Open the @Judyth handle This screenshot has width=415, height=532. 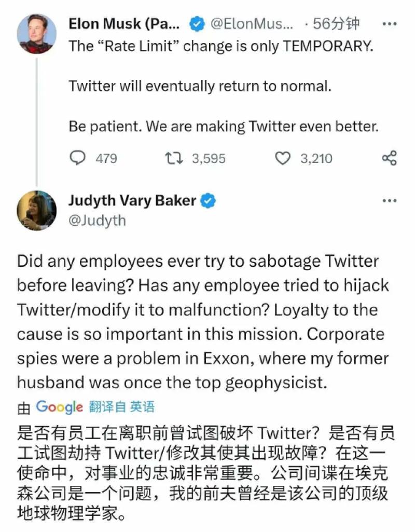pos(97,221)
